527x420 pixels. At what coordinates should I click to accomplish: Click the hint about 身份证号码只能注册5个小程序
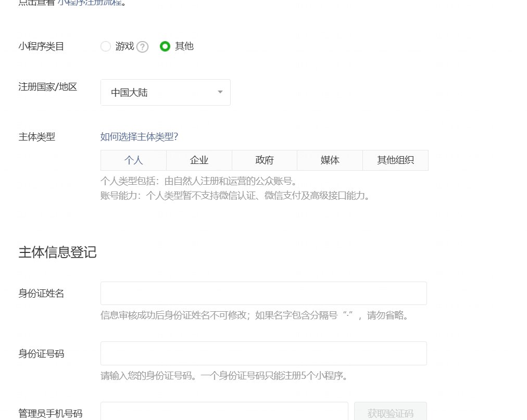tap(224, 376)
